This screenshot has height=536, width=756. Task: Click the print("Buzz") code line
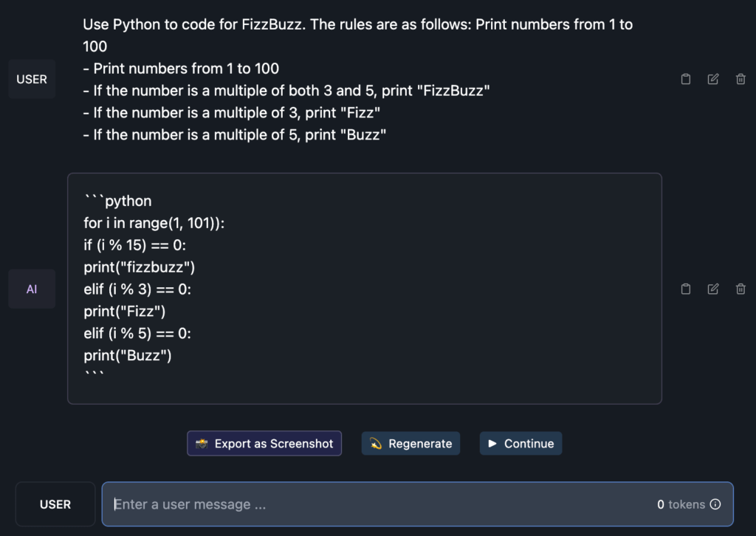tap(128, 356)
